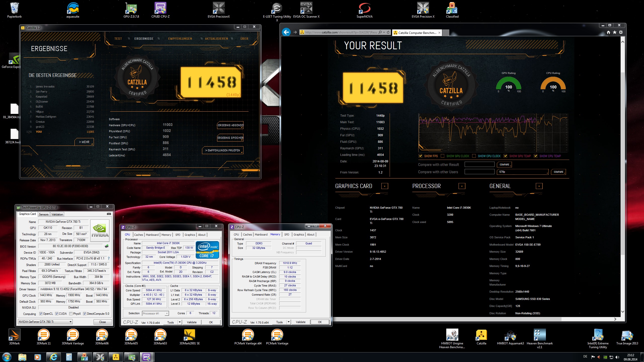
Task: Open True Image 2013 desktop shortcut
Action: pos(627,337)
